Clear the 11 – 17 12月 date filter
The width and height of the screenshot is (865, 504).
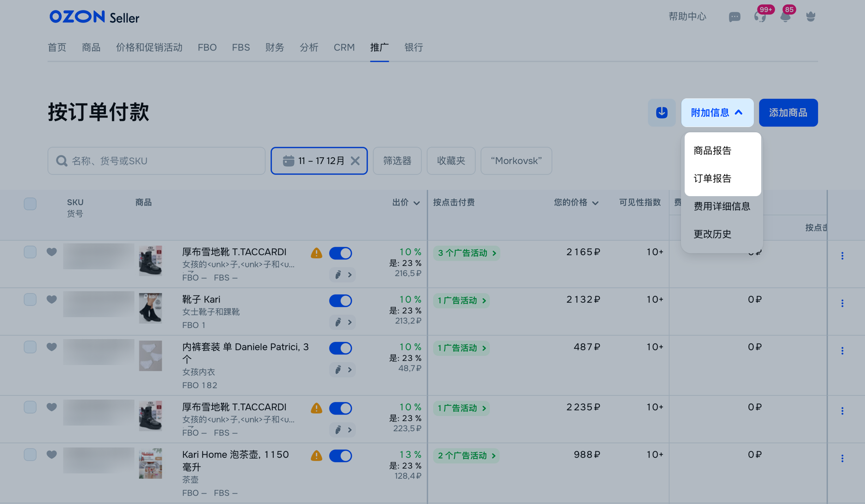click(x=355, y=161)
